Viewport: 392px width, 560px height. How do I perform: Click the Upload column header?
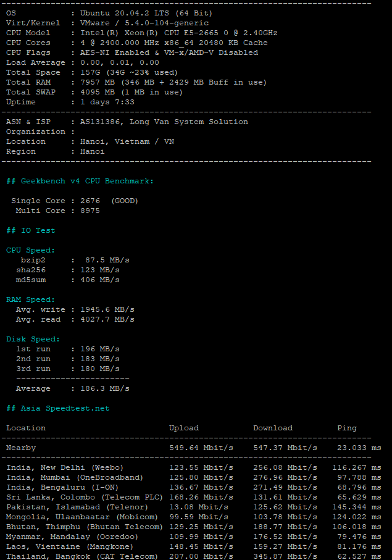click(x=184, y=428)
